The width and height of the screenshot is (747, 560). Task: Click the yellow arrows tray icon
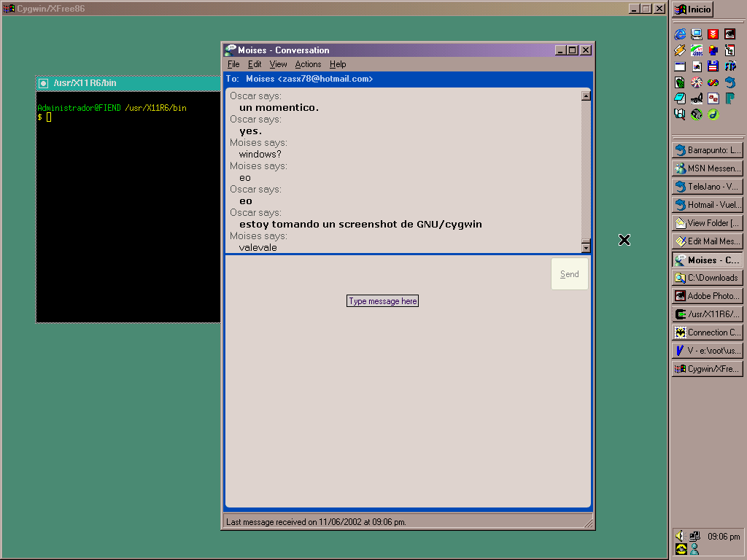(681, 550)
